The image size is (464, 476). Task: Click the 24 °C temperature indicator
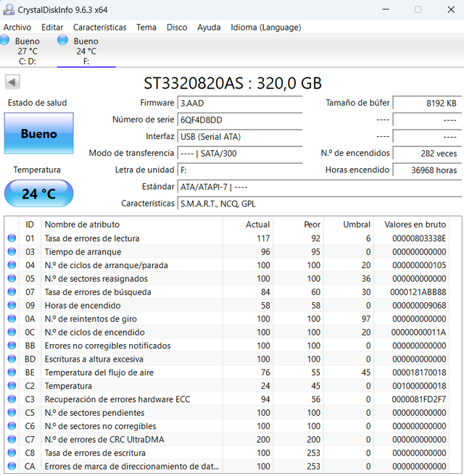[38, 194]
